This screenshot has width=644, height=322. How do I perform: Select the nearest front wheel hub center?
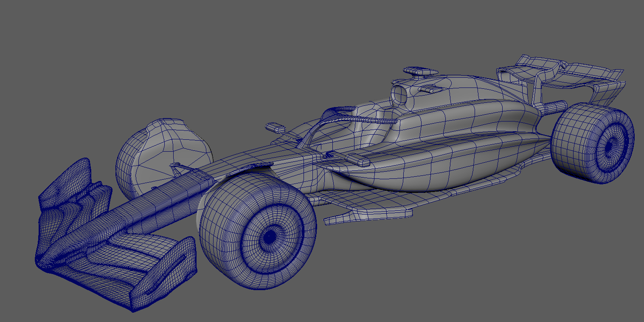[x=269, y=239]
